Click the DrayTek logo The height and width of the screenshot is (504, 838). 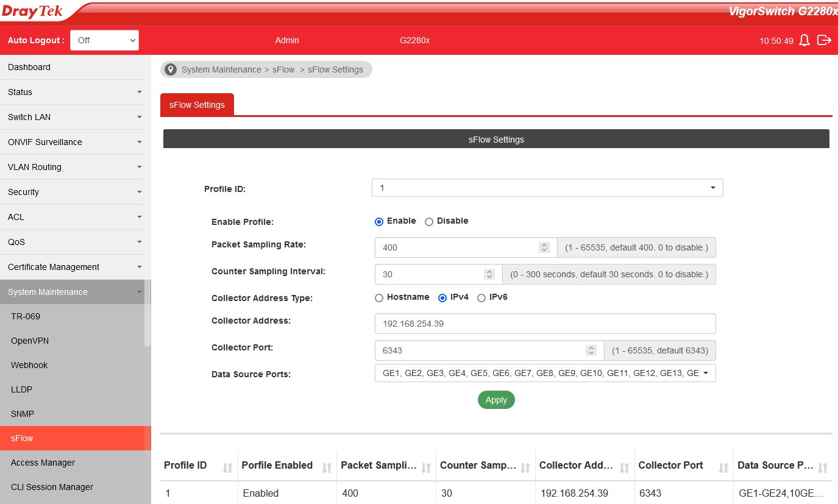(35, 11)
